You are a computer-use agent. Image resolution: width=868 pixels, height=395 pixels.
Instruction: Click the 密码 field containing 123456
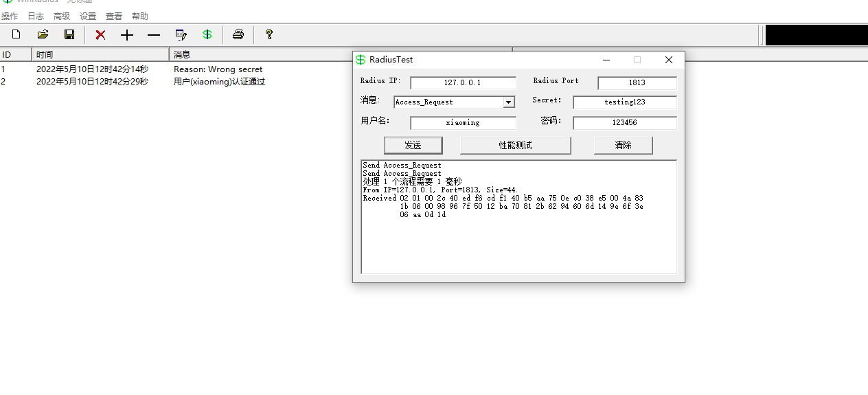pyautogui.click(x=624, y=123)
